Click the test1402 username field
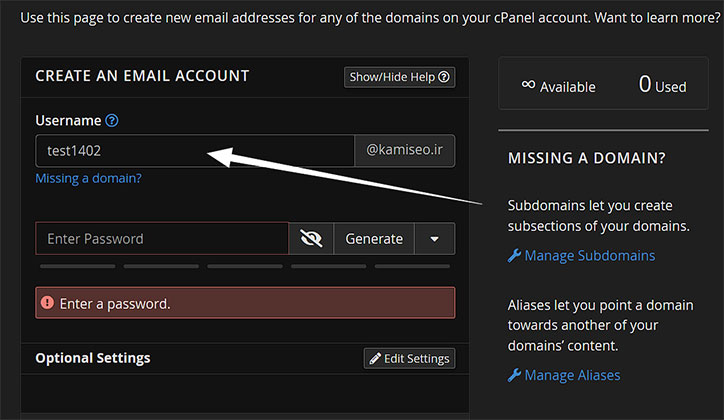Image resolution: width=724 pixels, height=420 pixels. point(195,150)
